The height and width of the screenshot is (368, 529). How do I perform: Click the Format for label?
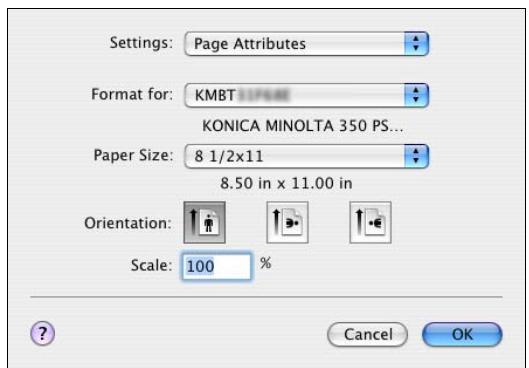(132, 94)
